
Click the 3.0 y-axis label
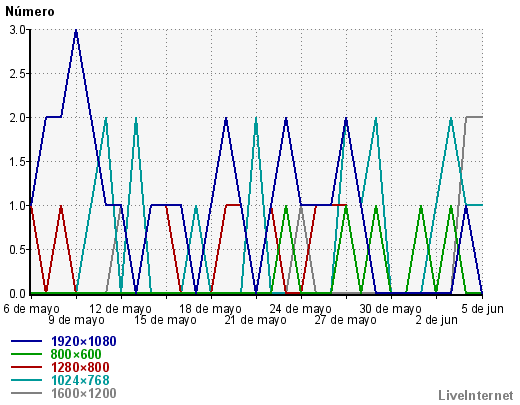point(17,30)
